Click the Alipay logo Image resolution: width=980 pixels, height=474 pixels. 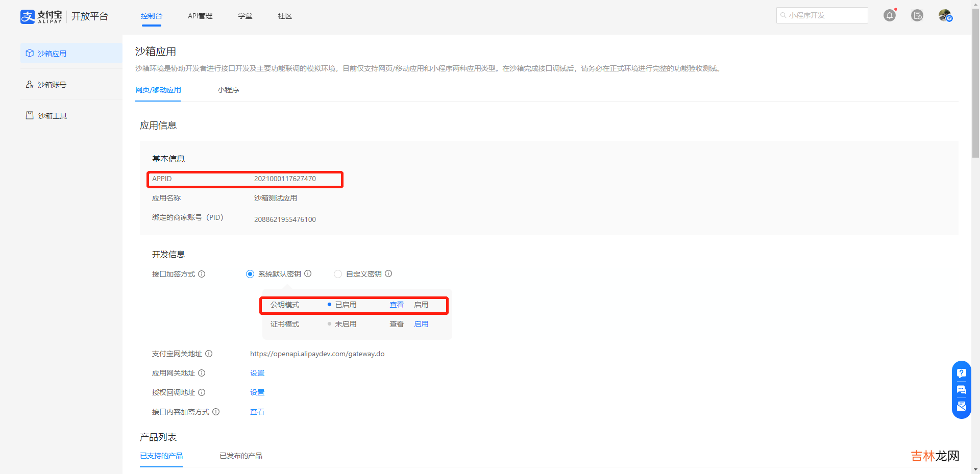click(41, 16)
